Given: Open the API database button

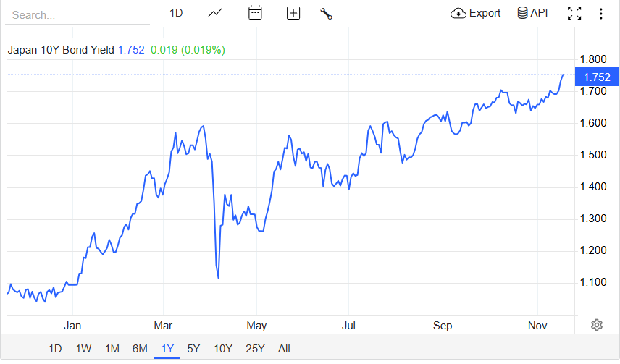Looking at the screenshot, I should click(532, 13).
